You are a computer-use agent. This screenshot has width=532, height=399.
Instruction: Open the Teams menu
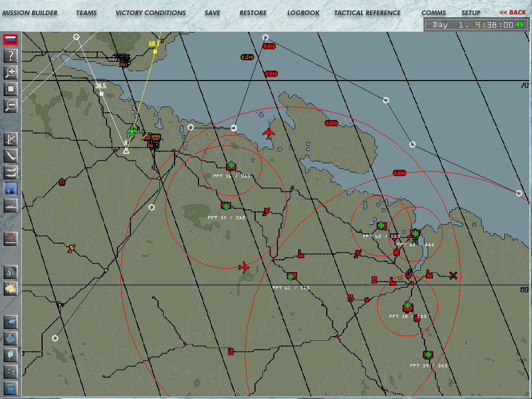tap(87, 13)
